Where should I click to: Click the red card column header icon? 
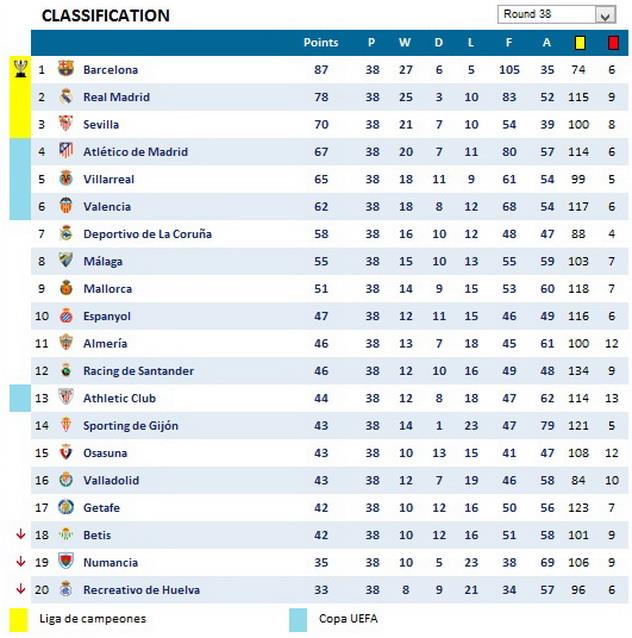612,43
